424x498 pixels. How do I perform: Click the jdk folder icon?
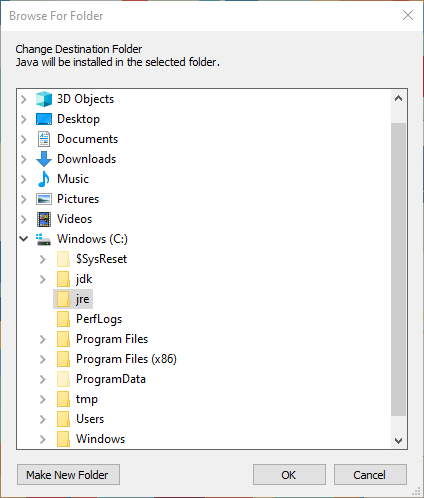click(63, 279)
